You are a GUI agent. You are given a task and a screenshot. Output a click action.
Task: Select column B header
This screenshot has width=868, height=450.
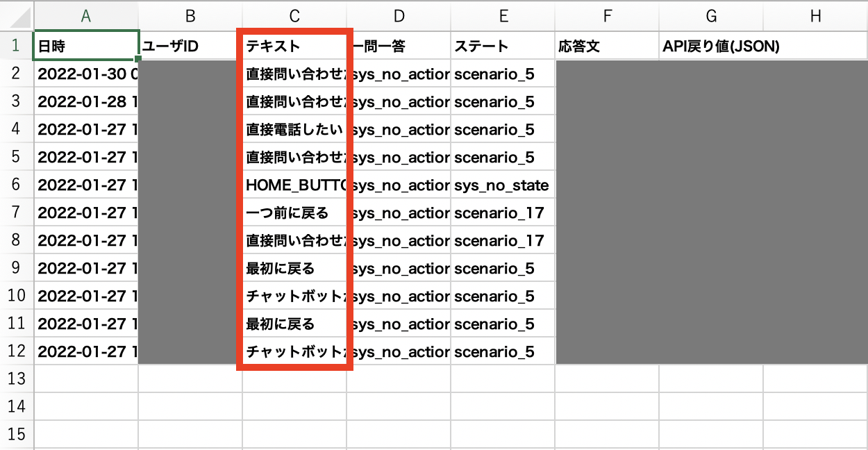(190, 16)
